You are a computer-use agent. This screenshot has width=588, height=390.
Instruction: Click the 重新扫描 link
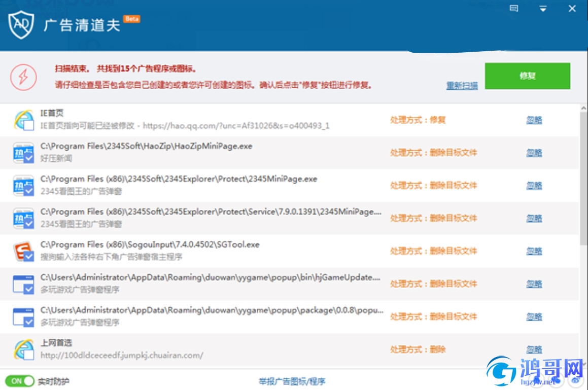coord(462,86)
